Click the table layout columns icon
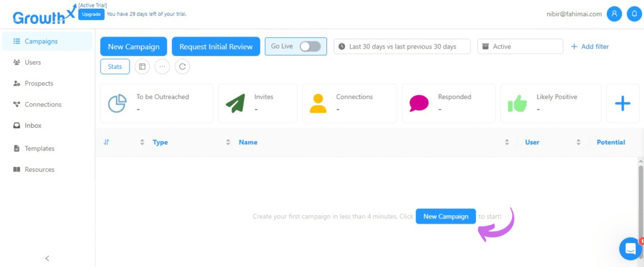The width and height of the screenshot is (644, 267). pyautogui.click(x=143, y=67)
